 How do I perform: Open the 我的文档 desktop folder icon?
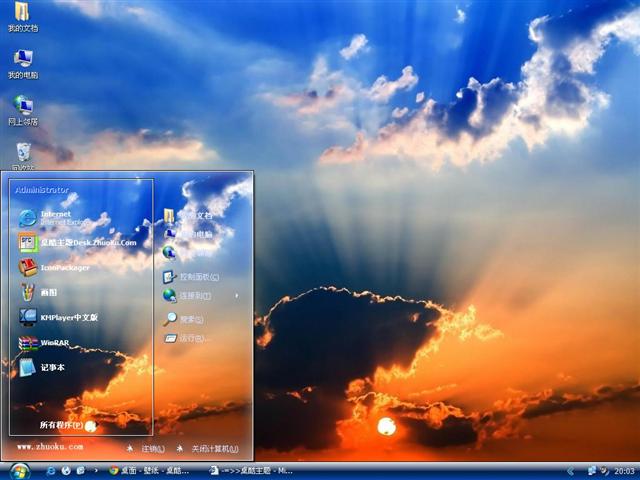point(23,16)
